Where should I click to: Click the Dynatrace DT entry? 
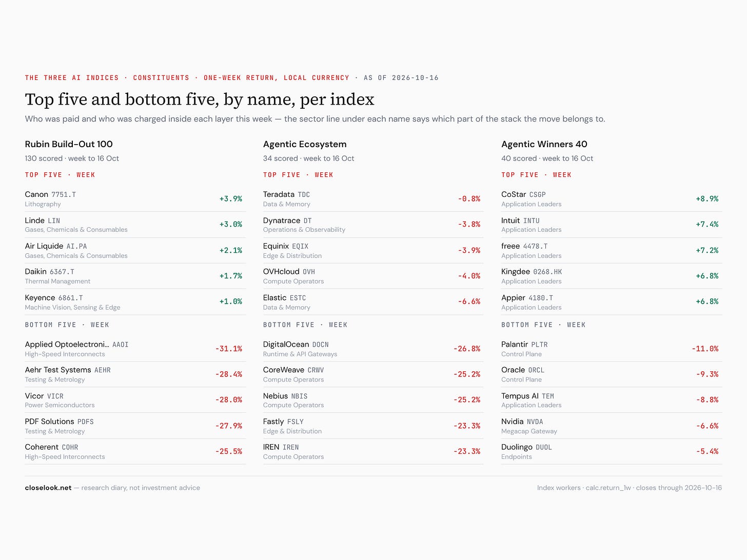click(287, 221)
